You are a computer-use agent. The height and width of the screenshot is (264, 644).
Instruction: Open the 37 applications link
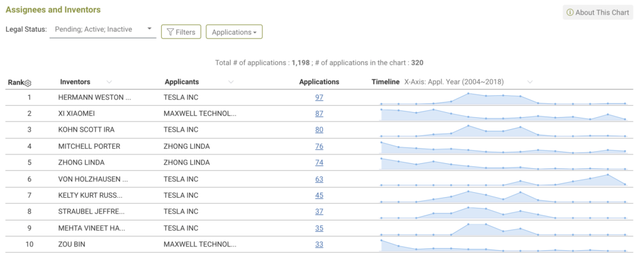tap(319, 211)
